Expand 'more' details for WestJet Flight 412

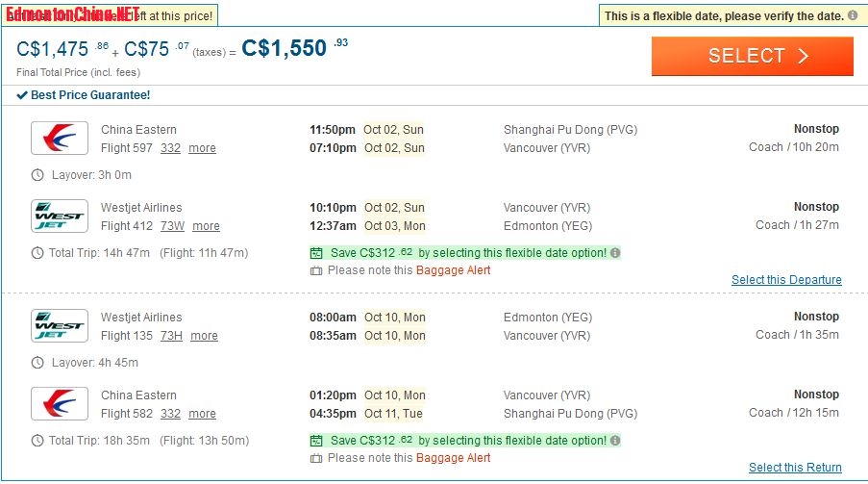pos(206,226)
